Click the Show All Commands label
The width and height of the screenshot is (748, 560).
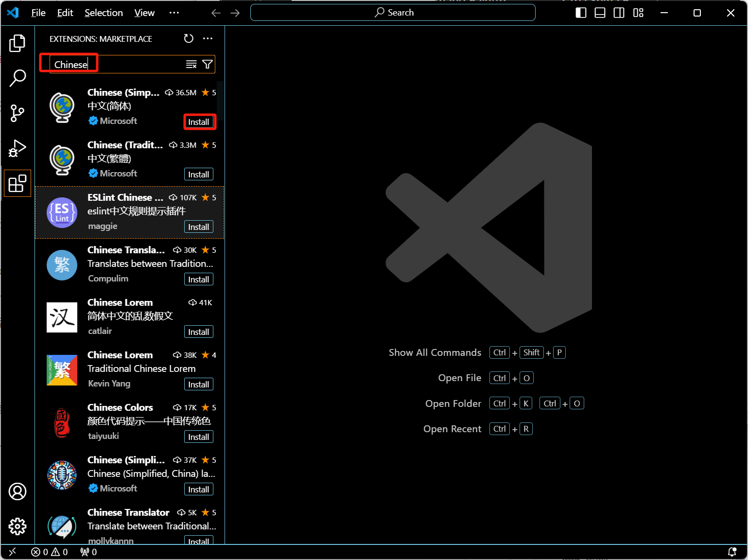(x=435, y=352)
